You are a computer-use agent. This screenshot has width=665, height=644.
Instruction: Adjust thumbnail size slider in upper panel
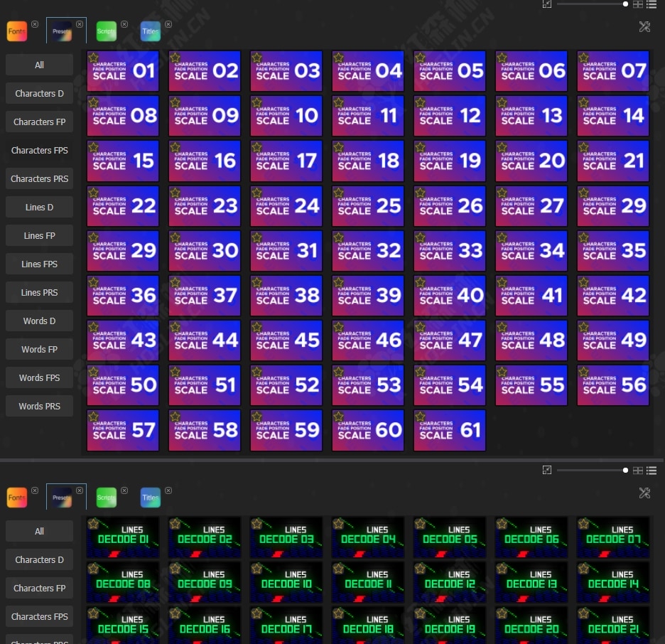tap(593, 4)
